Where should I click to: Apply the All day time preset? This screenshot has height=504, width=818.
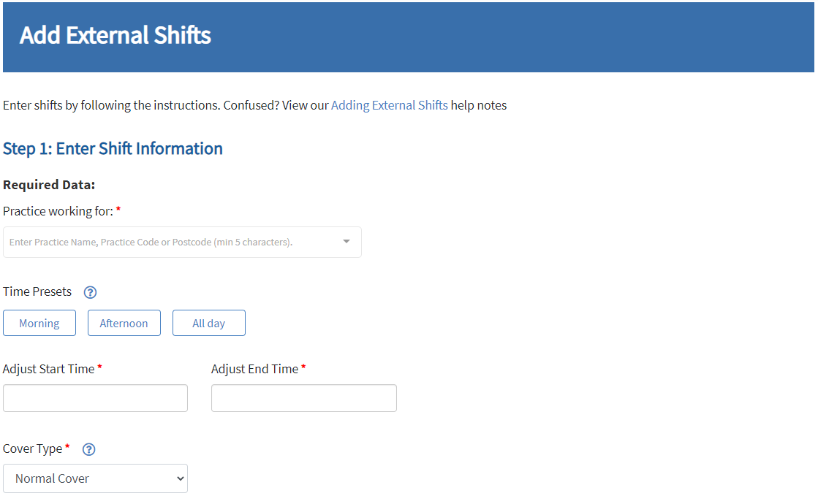[209, 324]
